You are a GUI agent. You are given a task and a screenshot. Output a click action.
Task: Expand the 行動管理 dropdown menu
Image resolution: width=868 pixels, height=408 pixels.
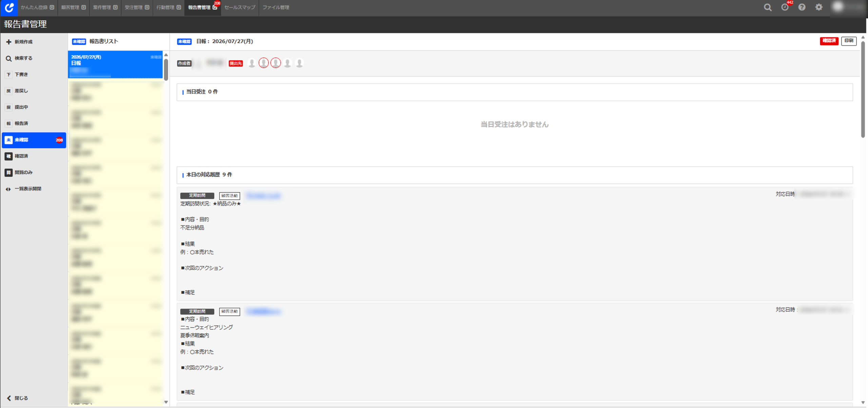click(x=179, y=7)
